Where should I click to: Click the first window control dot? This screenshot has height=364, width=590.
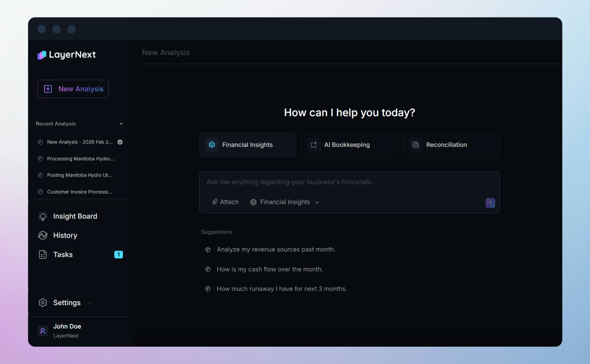(x=41, y=29)
